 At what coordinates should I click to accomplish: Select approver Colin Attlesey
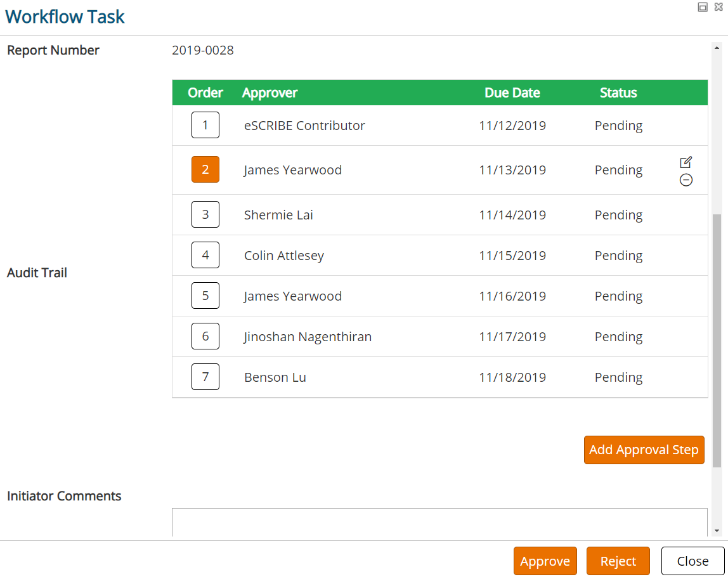(x=284, y=256)
